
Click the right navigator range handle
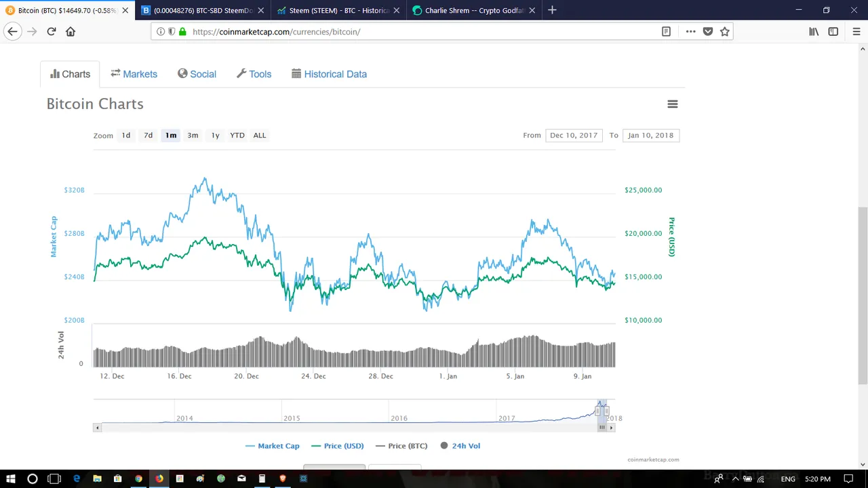pyautogui.click(x=607, y=411)
